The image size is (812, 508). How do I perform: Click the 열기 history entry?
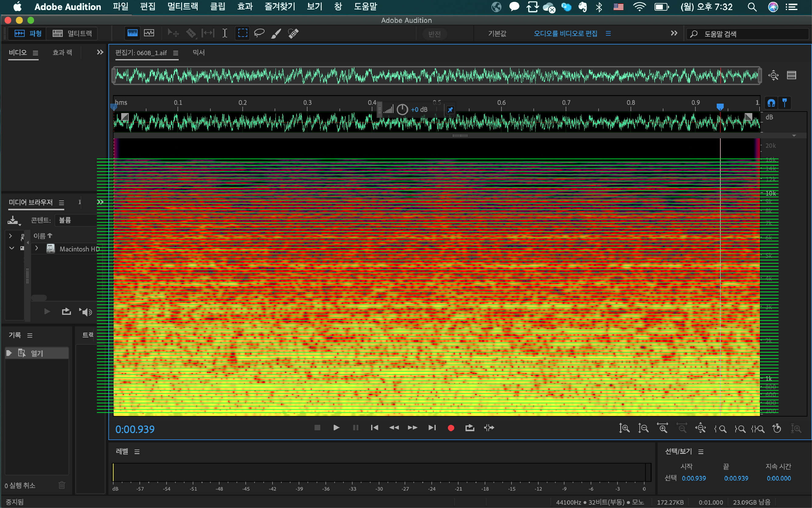tap(37, 353)
